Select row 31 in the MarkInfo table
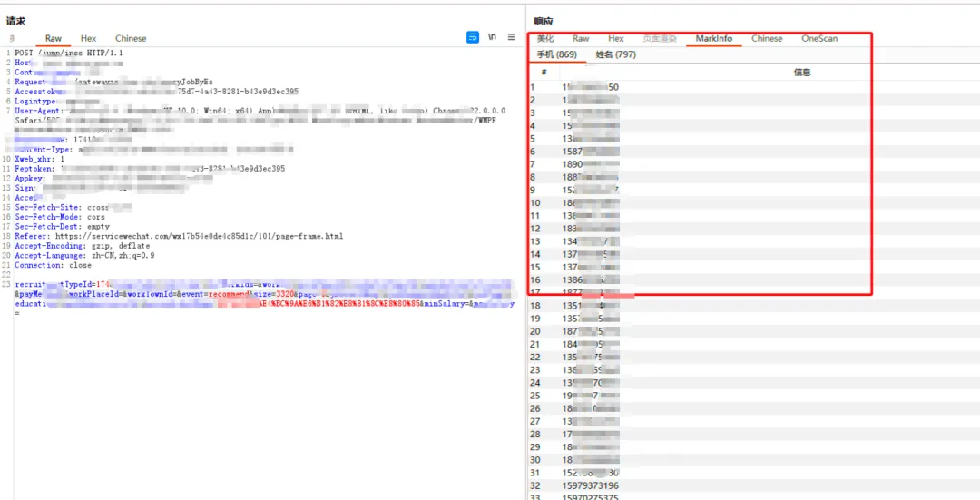 point(754,473)
